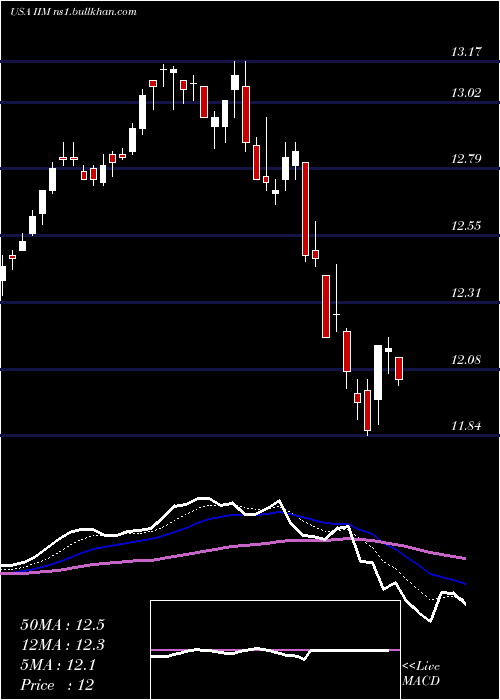Click the 11.84 price level label

click(x=466, y=426)
